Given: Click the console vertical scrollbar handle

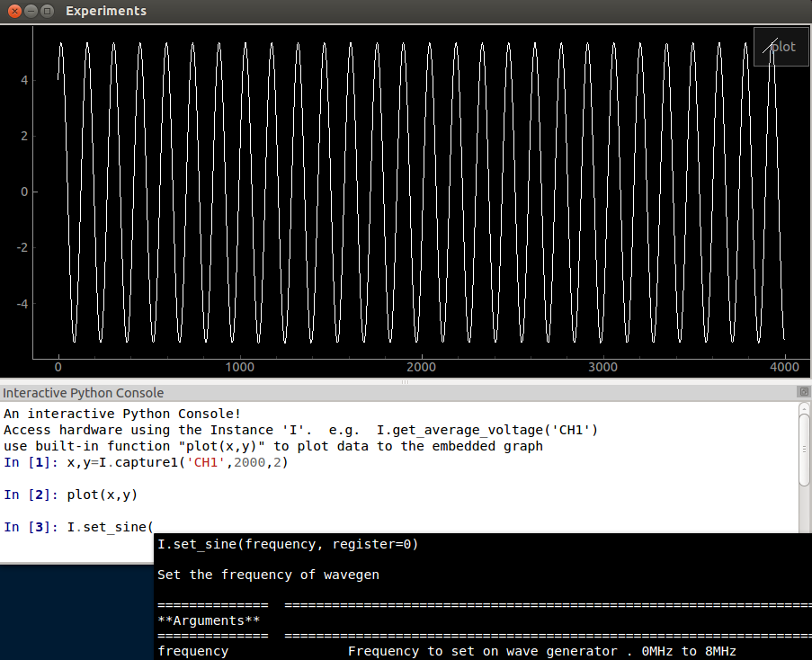Looking at the screenshot, I should click(804, 449).
